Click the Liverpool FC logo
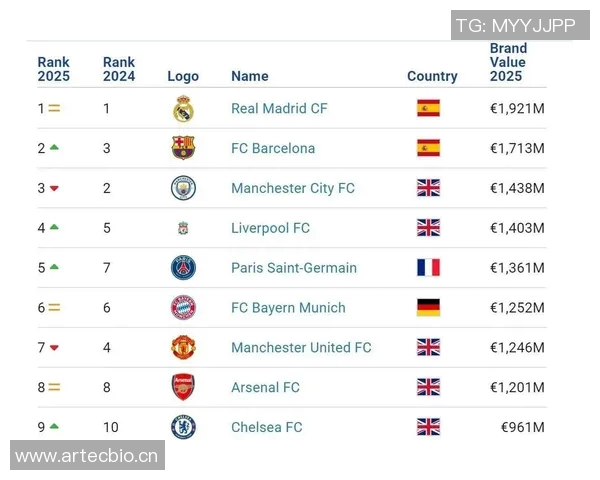600x480 pixels. (183, 228)
